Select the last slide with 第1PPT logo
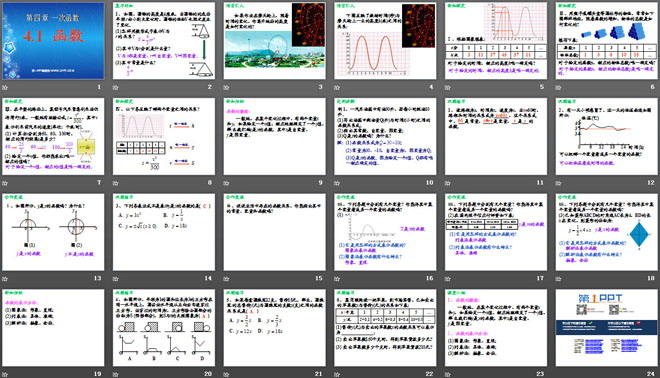Image resolution: width=660 pixels, height=378 pixels. [x=607, y=327]
